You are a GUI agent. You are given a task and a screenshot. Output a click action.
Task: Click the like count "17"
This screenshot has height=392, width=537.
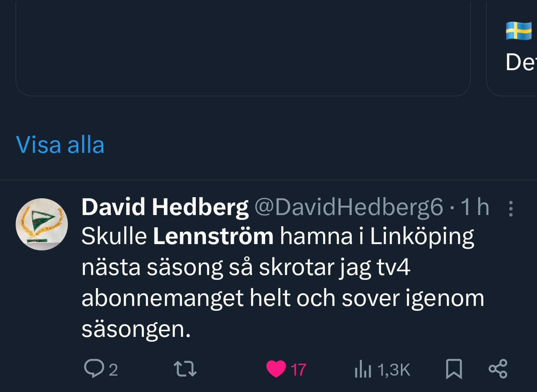point(298,370)
